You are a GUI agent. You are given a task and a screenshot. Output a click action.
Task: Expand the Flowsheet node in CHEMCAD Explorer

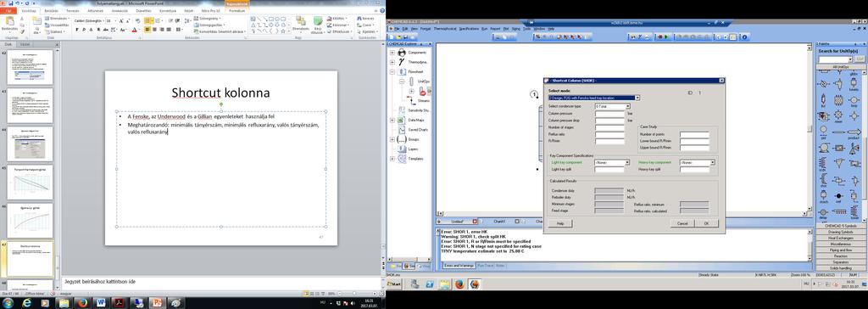392,72
